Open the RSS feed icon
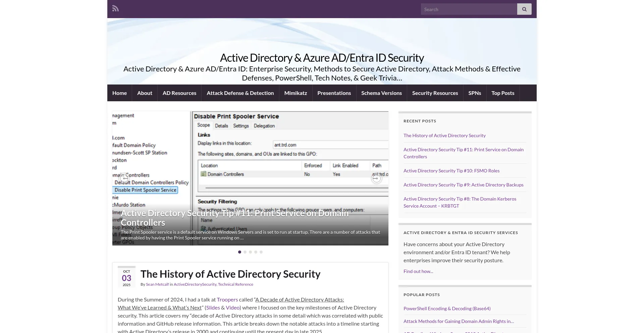 click(115, 9)
